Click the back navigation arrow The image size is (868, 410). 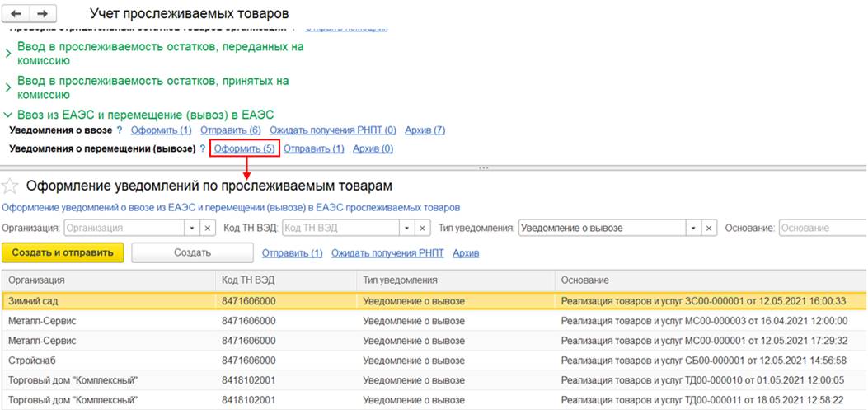17,15
